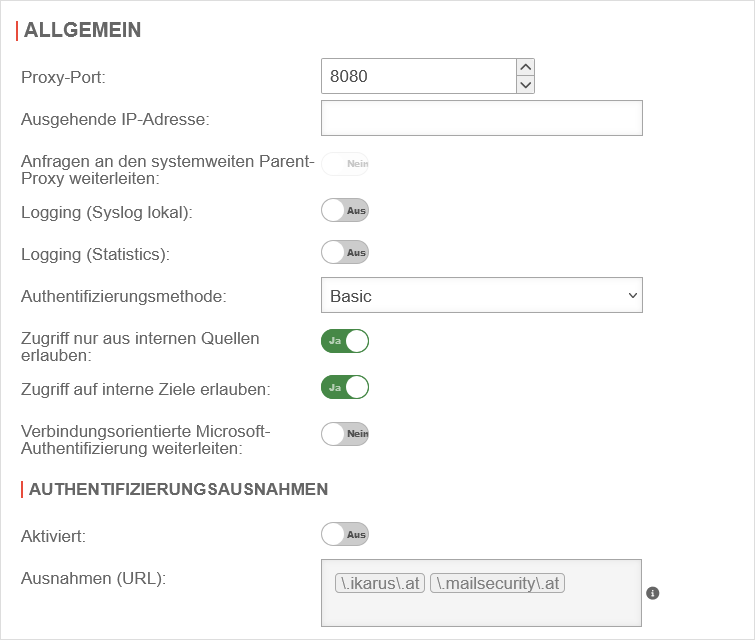This screenshot has height=640, width=755.
Task: Activate the Authentifizierungsausnahmen Aktiviert toggle
Action: point(345,534)
